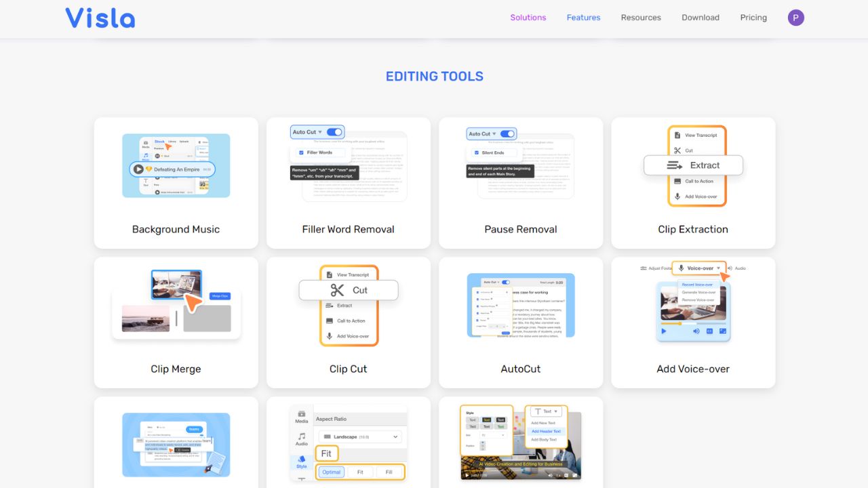This screenshot has width=868, height=488.
Task: Click the Audio speaker icon beside Voice-over
Action: click(730, 268)
